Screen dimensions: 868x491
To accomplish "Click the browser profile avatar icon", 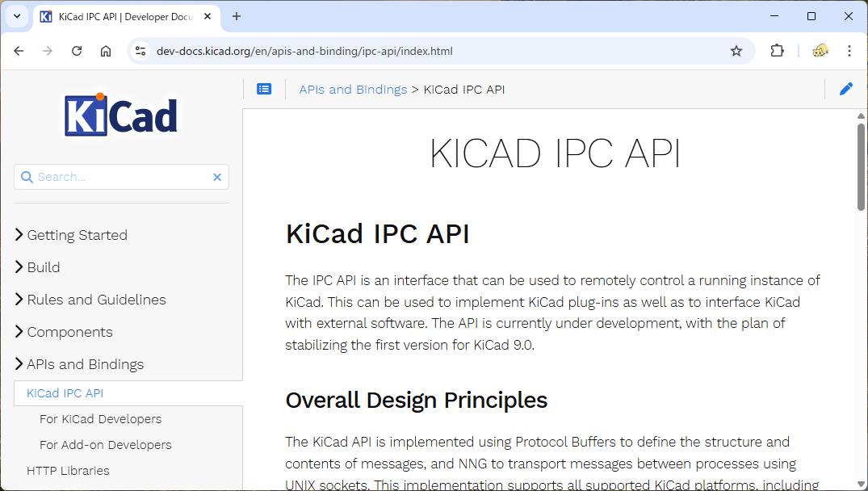I will 820,51.
